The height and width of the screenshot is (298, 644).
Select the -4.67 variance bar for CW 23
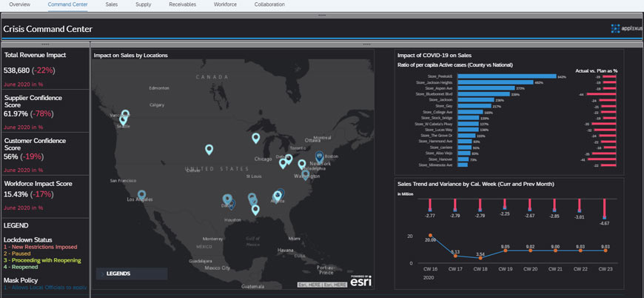605,209
